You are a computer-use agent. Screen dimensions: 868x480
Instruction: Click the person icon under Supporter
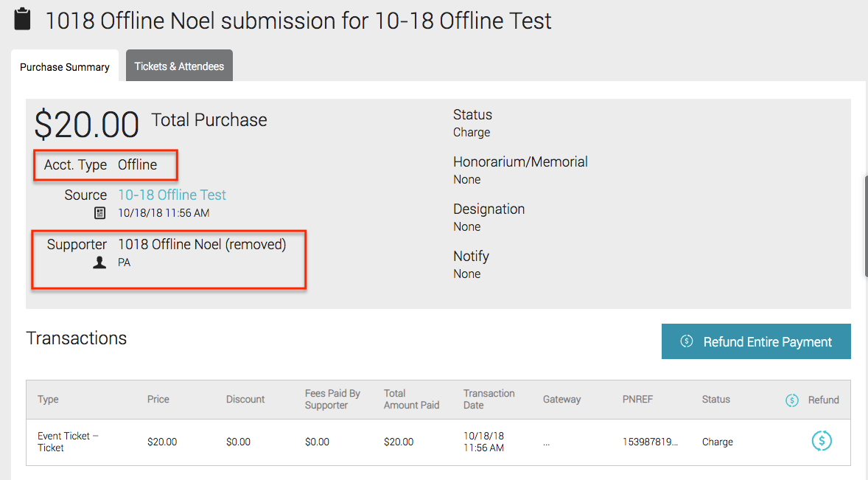99,262
